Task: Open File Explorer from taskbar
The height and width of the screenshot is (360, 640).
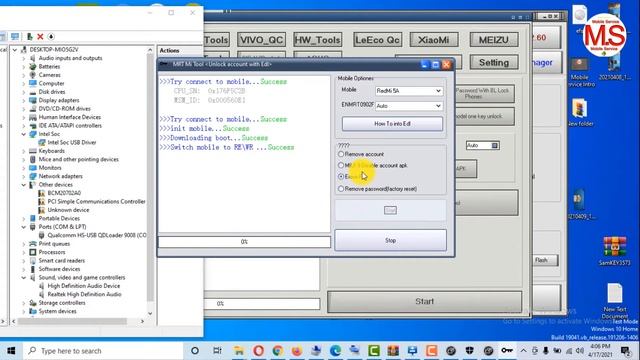Action: 238,351
